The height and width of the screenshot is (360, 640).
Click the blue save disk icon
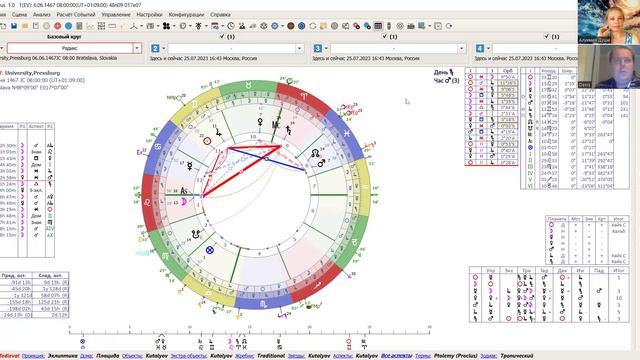click(x=14, y=26)
